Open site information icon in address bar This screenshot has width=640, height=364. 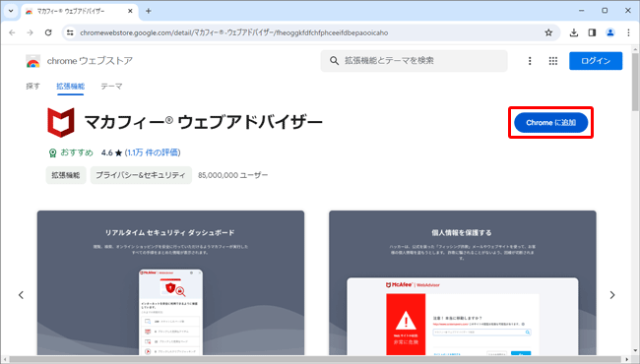point(70,32)
